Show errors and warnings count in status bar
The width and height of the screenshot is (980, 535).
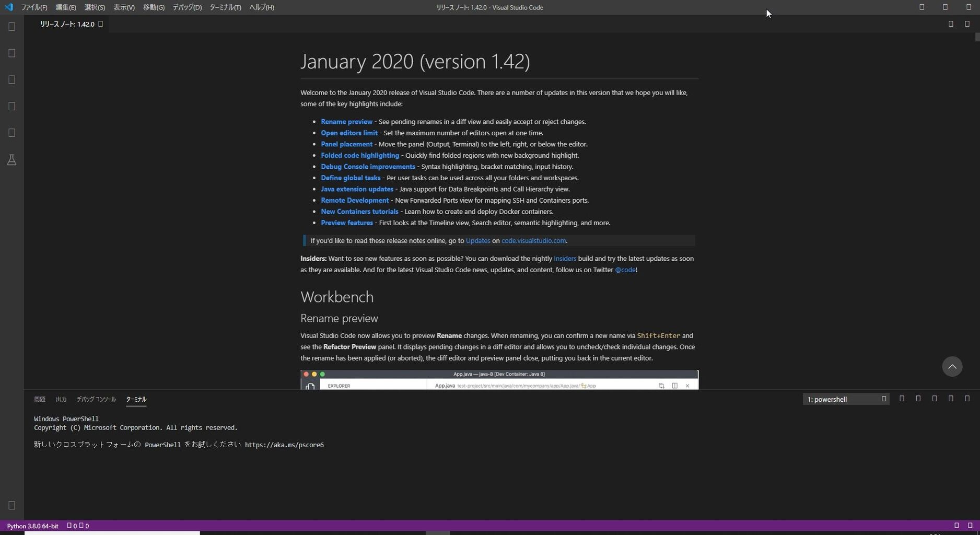[x=78, y=526]
